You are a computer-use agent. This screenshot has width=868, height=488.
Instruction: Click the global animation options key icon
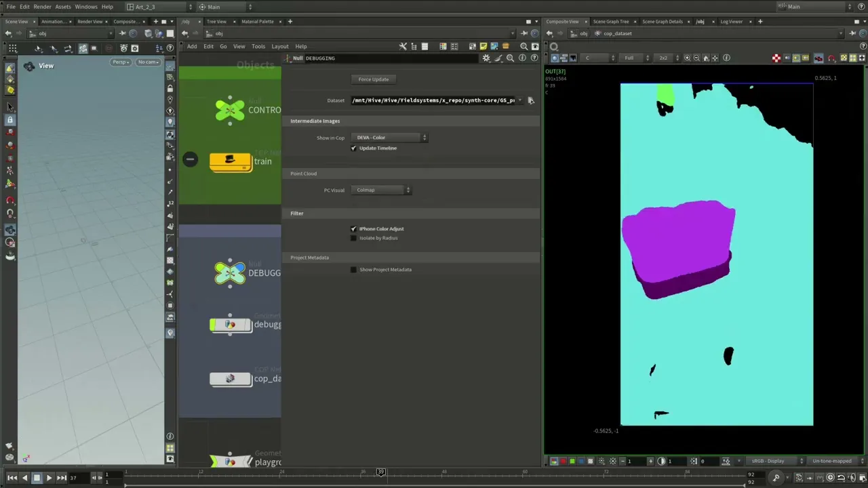point(776,478)
